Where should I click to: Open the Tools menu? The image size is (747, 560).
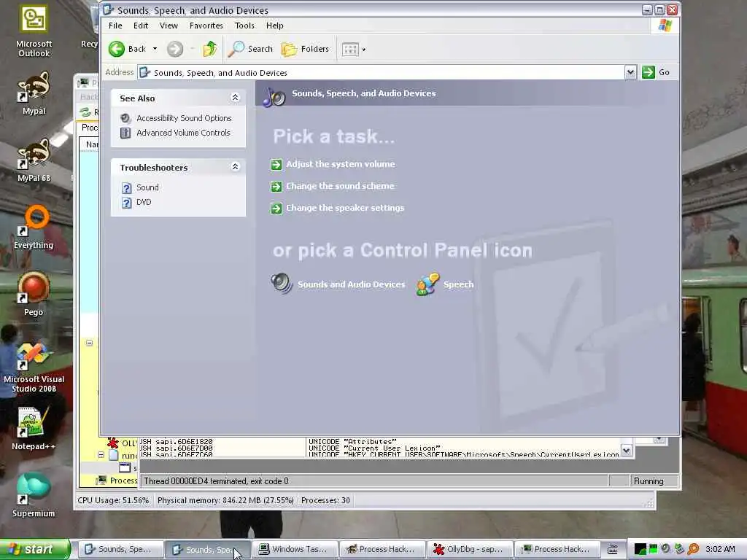click(244, 26)
